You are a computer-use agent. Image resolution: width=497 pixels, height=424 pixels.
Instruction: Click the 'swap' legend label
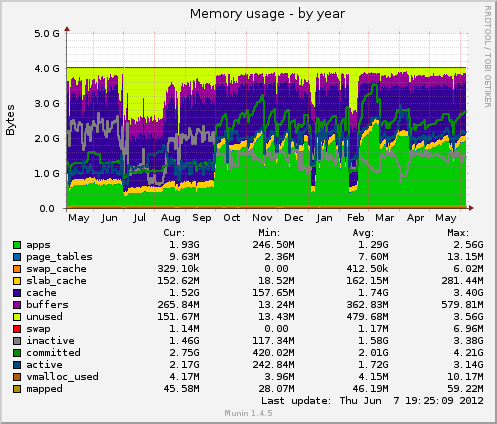(38, 329)
